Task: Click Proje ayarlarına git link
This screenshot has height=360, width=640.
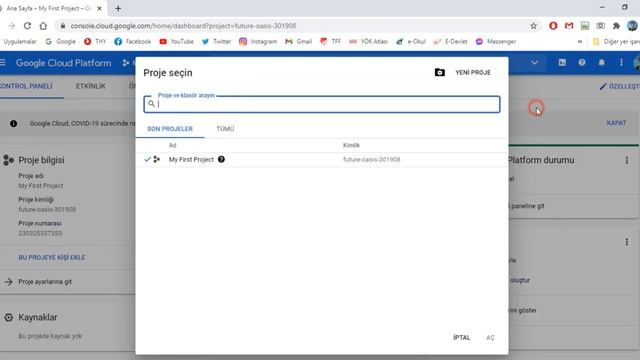Action: coord(45,282)
